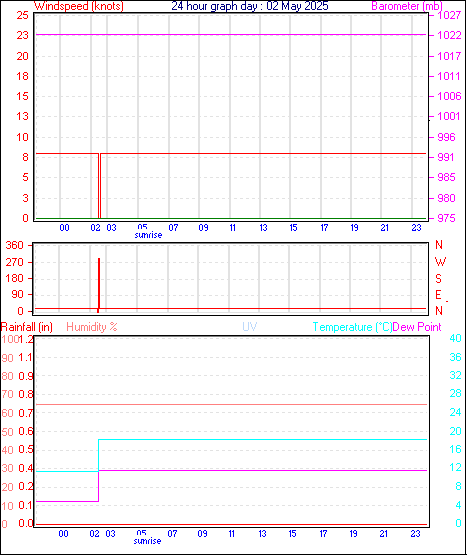Click the 'Dew Point' legend label
This screenshot has width=467, height=559.
tap(417, 327)
